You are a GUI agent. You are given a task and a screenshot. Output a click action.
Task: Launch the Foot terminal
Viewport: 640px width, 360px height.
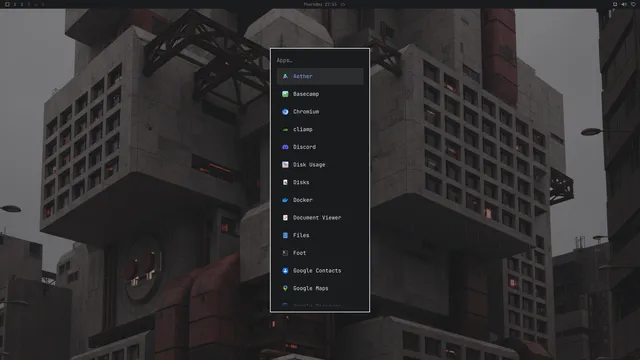point(320,253)
